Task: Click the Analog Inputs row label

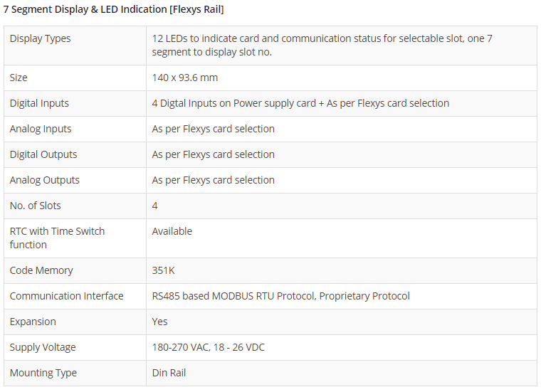Action: pyautogui.click(x=41, y=129)
